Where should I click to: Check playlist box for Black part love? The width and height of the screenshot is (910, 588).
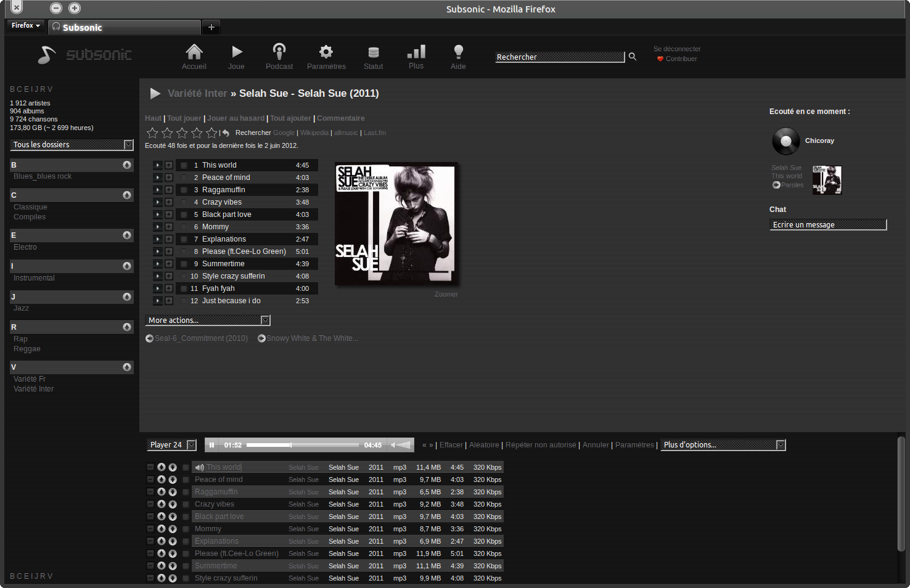(x=186, y=517)
